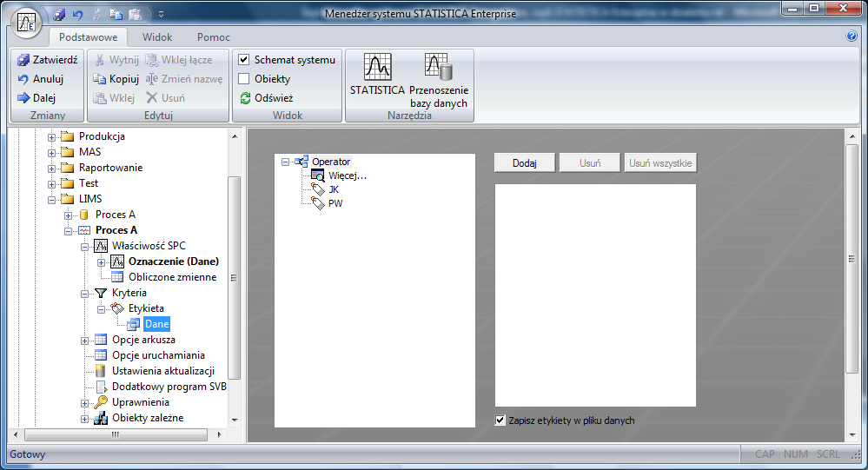
Task: Click the save-all icon in the quick access toolbar
Action: pyautogui.click(x=59, y=15)
